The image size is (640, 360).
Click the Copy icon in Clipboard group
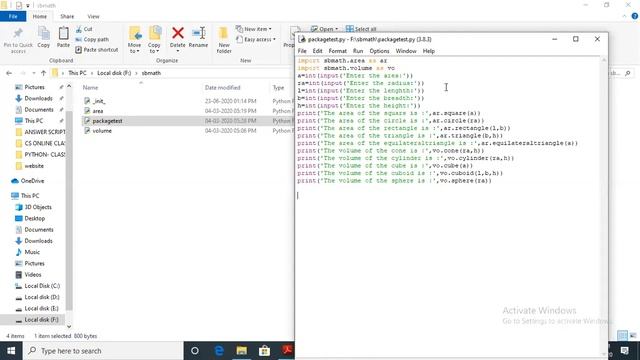coord(44,37)
